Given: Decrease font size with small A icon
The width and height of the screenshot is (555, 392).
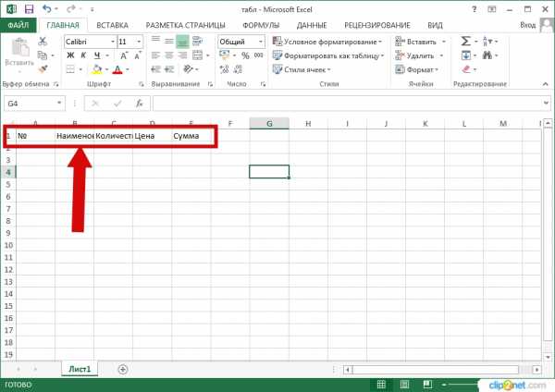Looking at the screenshot, I should pyautogui.click(x=137, y=55).
